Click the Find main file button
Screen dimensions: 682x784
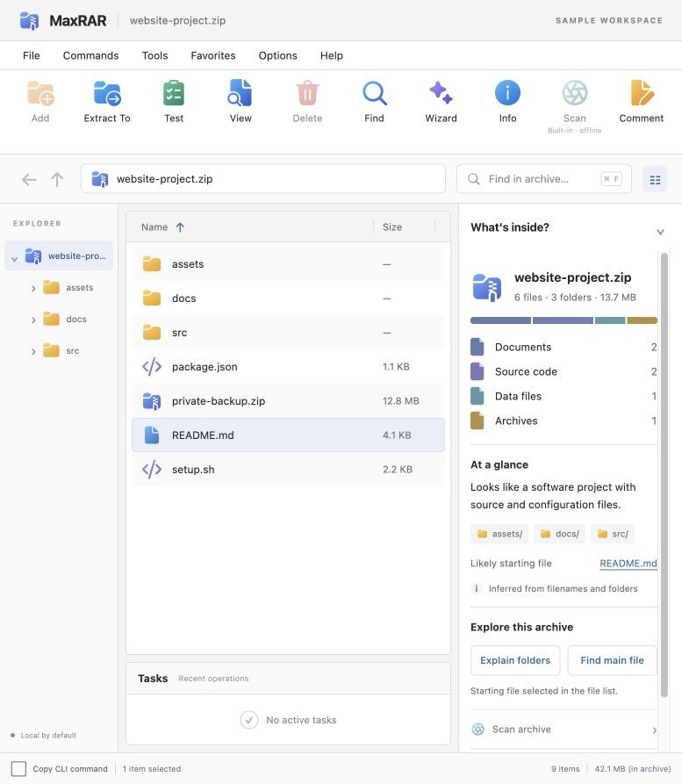point(612,660)
